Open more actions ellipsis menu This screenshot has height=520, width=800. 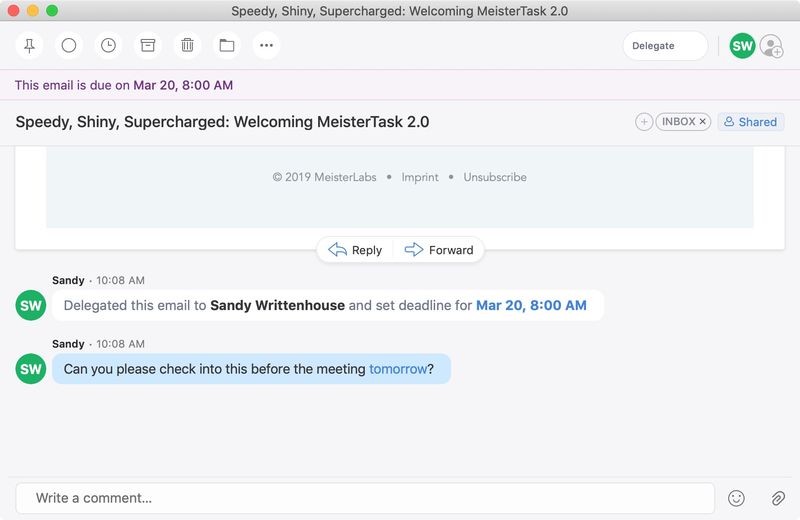(x=266, y=46)
